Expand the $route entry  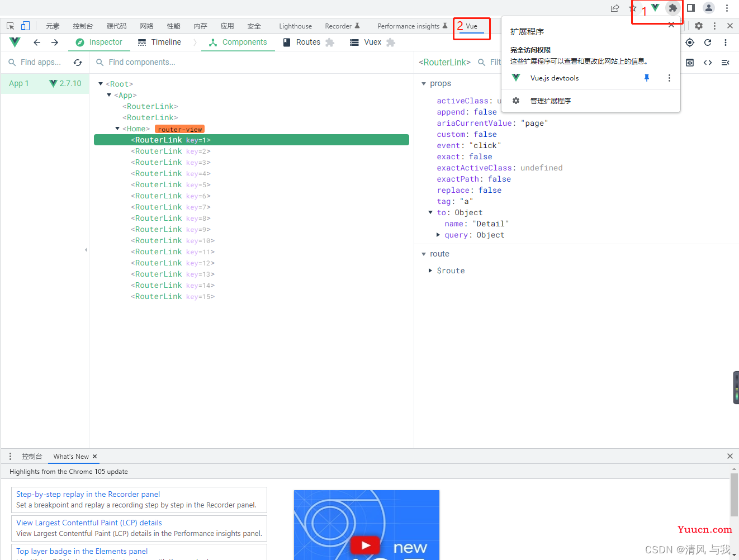(430, 270)
